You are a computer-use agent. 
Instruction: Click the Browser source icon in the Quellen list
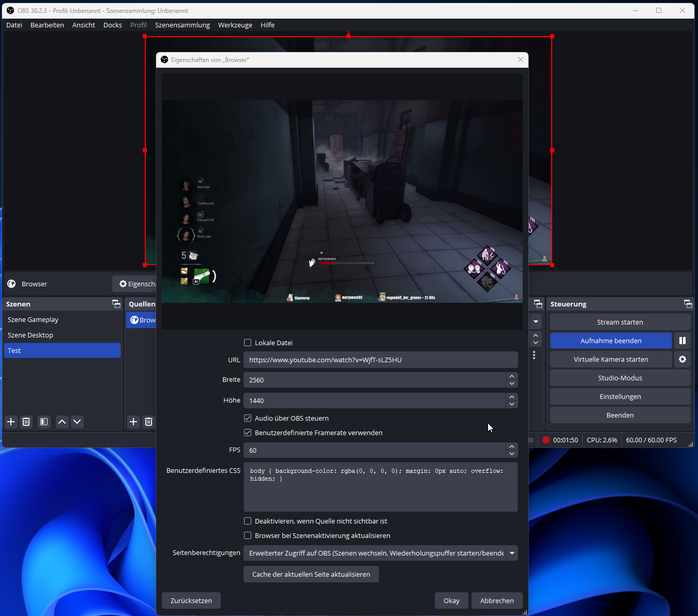coord(134,320)
